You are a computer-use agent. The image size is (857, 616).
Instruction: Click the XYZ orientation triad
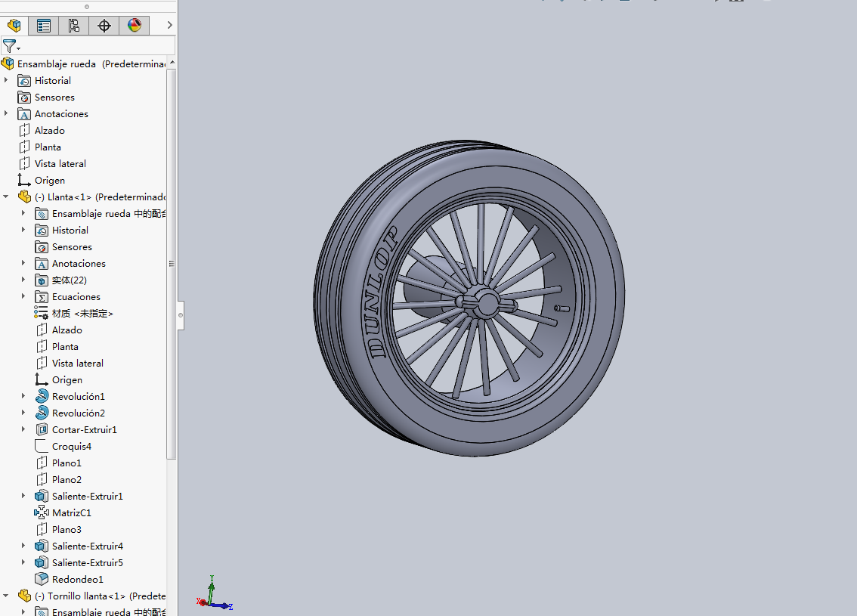215,593
